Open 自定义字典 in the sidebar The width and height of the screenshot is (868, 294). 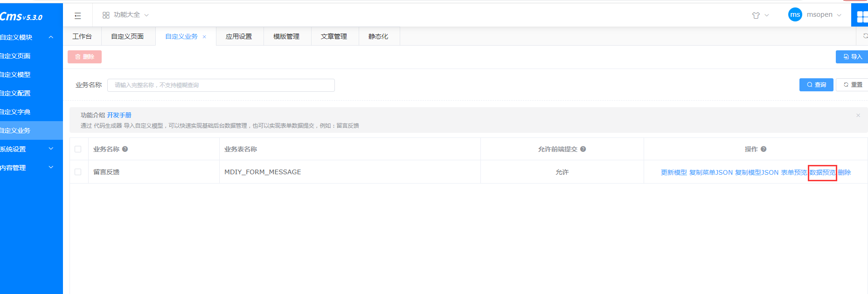coord(16,112)
